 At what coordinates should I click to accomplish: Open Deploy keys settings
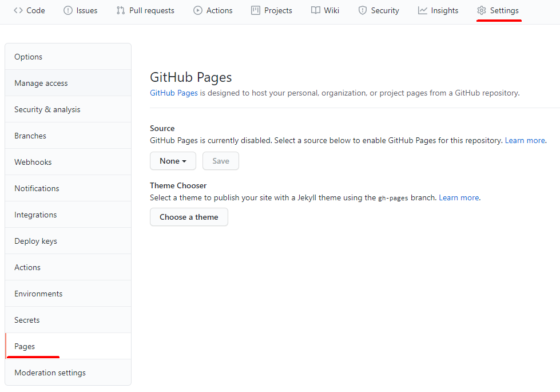coord(68,241)
